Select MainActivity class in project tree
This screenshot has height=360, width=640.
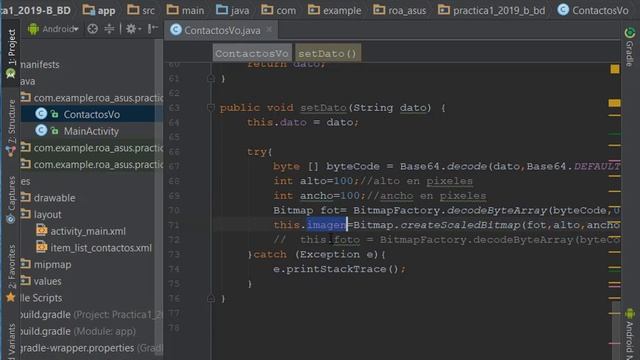pos(91,131)
